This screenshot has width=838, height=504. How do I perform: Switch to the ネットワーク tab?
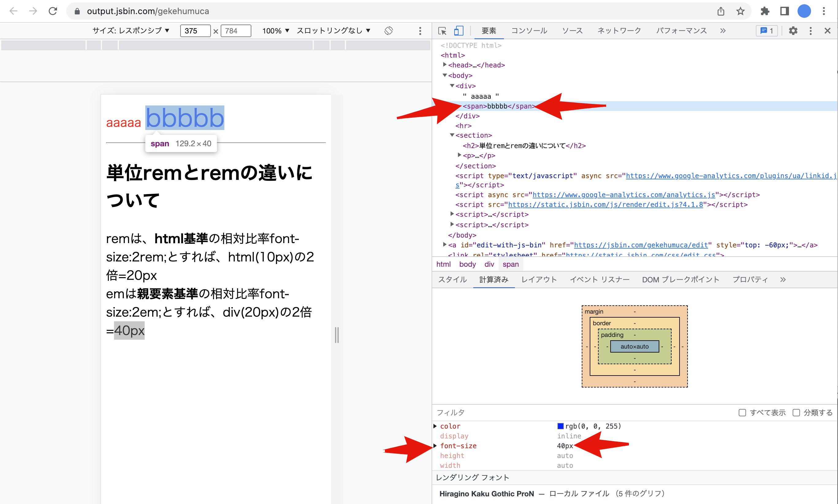coord(619,31)
